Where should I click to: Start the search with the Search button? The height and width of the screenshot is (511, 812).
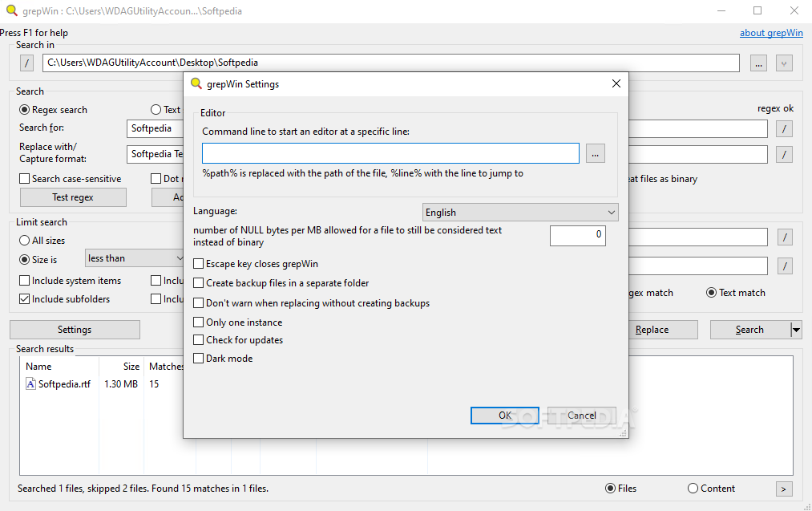[749, 330]
